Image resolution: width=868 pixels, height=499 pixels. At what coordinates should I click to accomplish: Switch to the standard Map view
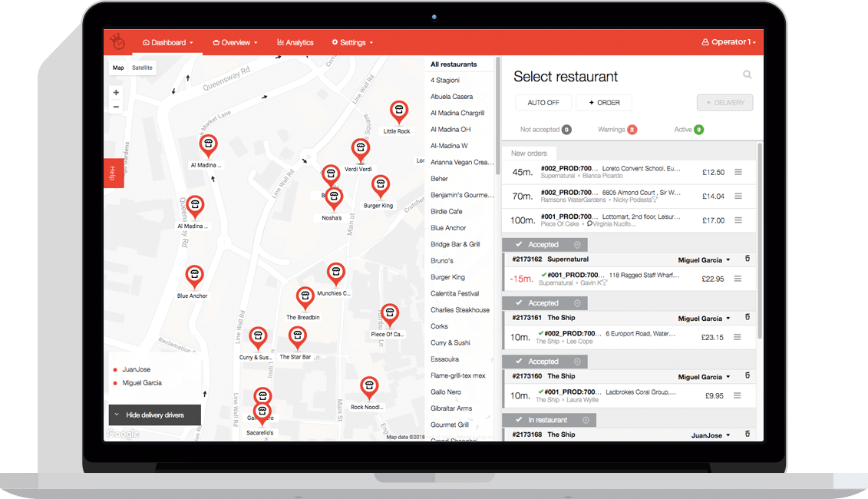tap(118, 68)
